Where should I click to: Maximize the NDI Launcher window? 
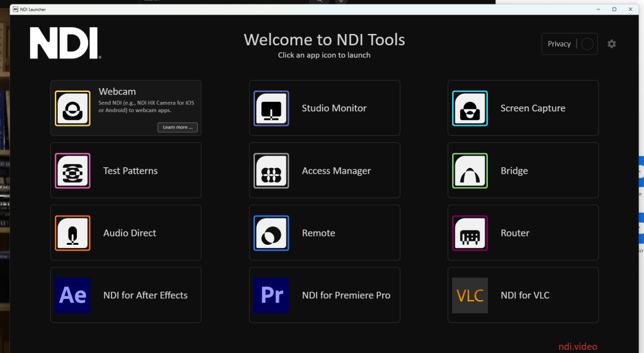614,9
